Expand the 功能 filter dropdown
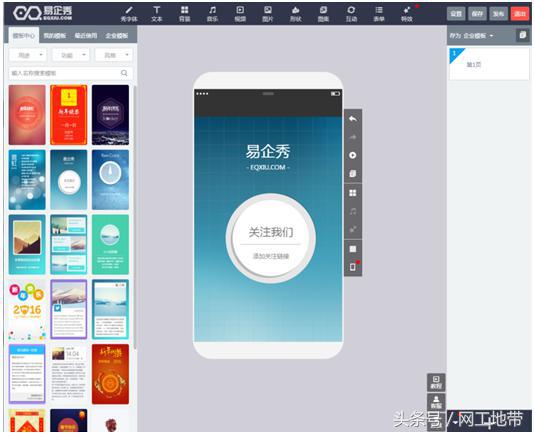534x434 pixels. click(71, 55)
